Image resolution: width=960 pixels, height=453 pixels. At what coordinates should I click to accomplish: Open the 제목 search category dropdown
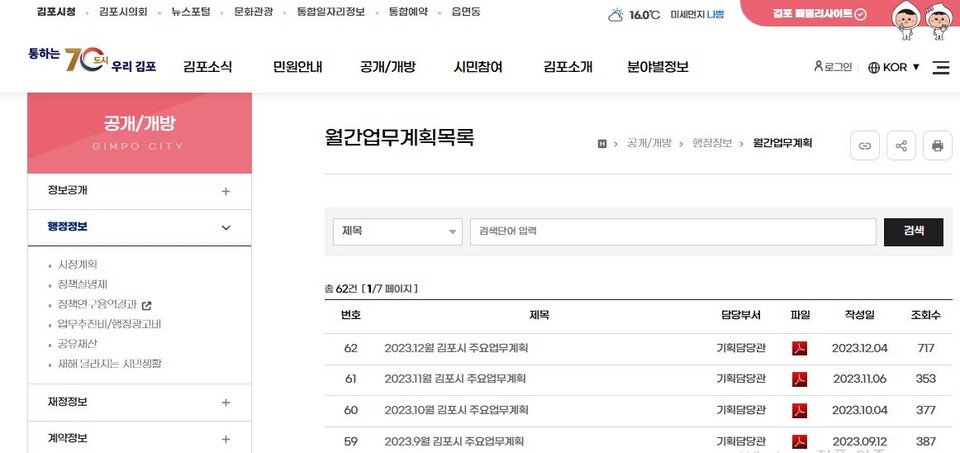[398, 232]
